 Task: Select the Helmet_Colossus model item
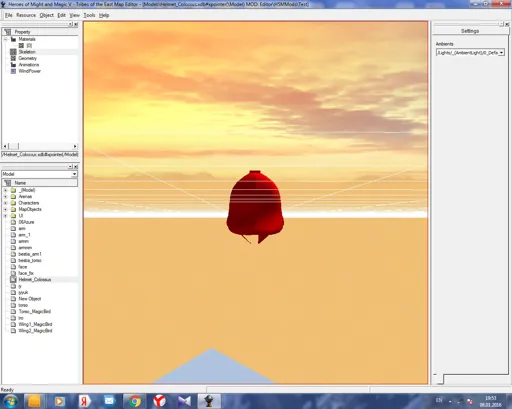pos(35,280)
